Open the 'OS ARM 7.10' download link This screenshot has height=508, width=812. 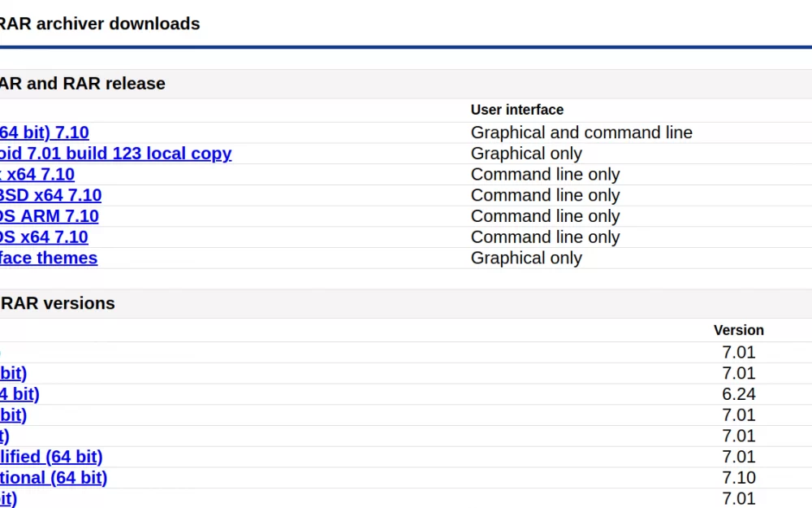(x=50, y=216)
